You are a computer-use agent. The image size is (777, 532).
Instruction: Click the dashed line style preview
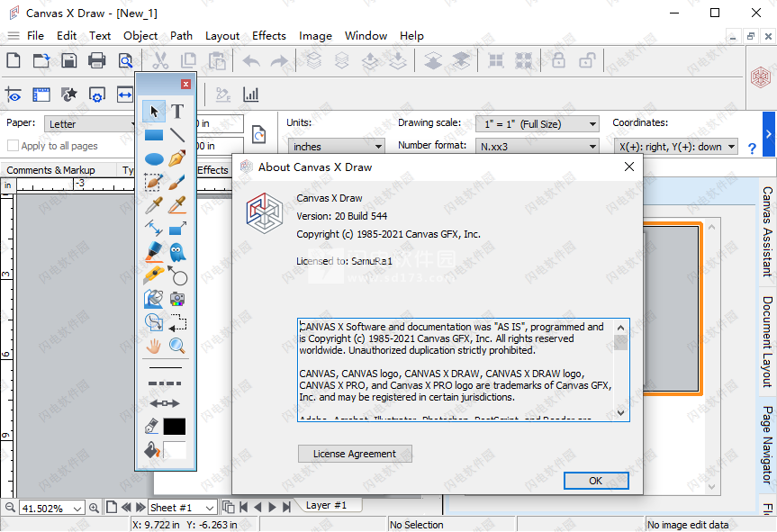click(x=165, y=383)
